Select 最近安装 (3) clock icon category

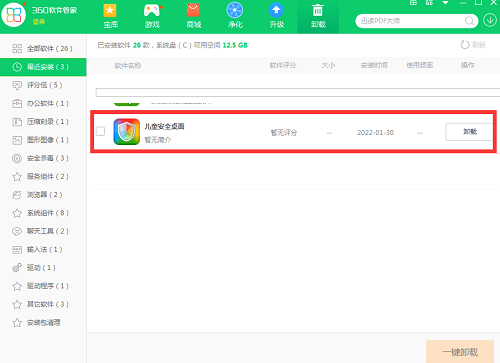(43, 67)
